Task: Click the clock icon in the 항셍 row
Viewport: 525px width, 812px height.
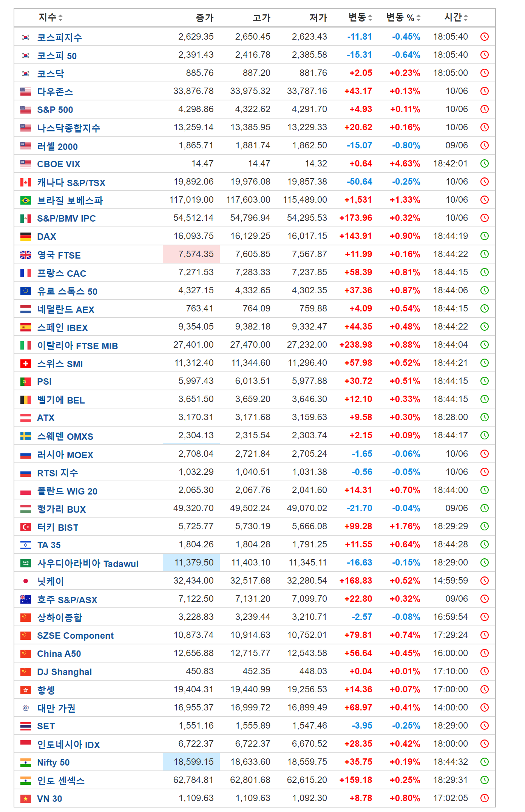Action: pyautogui.click(x=485, y=689)
